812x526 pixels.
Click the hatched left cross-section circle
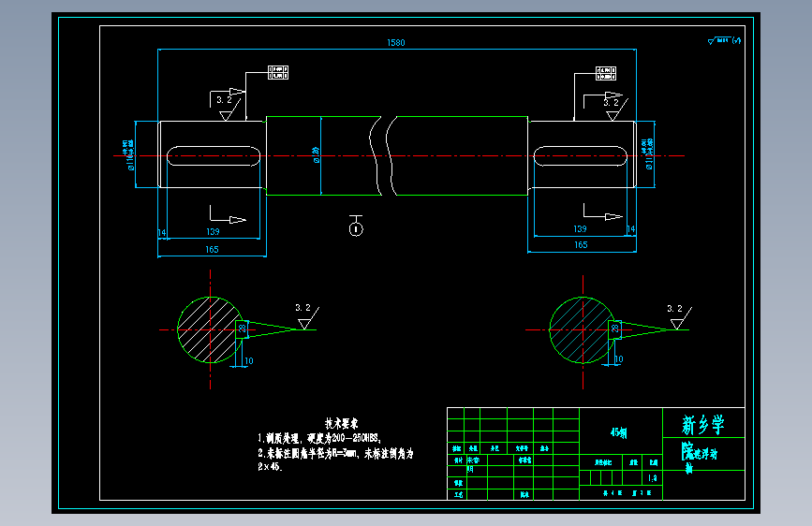tap(210, 329)
